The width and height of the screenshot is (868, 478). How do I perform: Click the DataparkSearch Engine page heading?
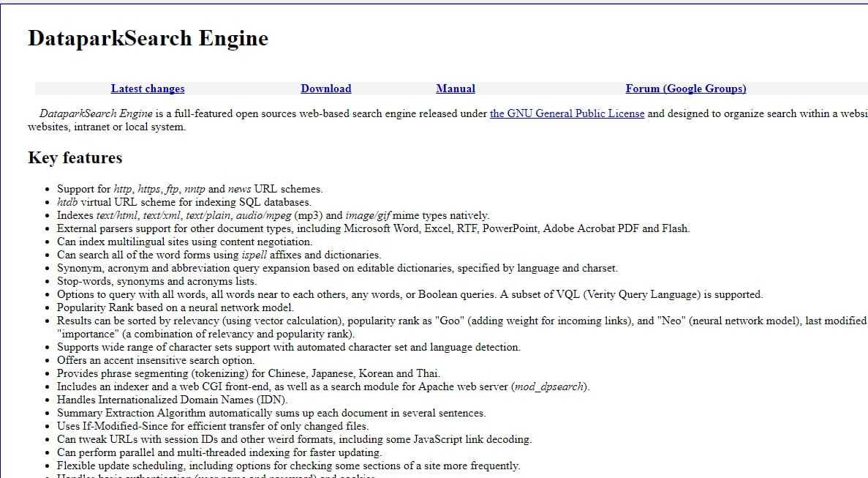tap(148, 39)
